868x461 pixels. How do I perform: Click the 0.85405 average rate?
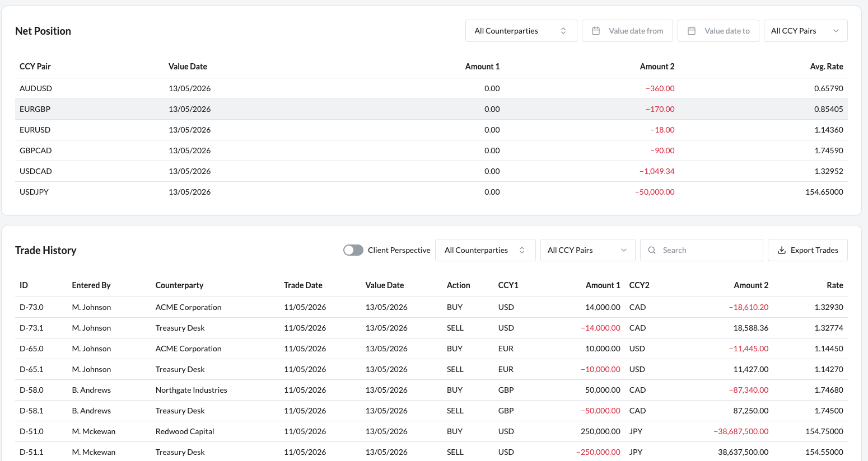click(x=828, y=109)
